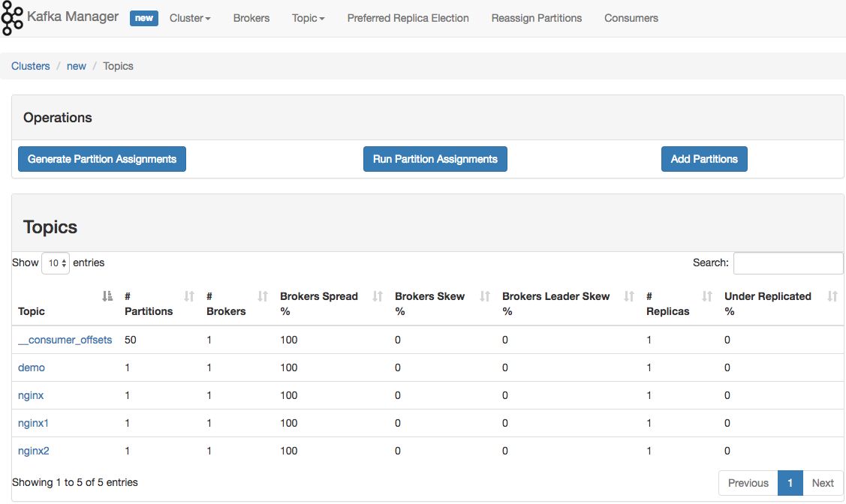Click the Next pagination button
This screenshot has width=846, height=504.
[823, 483]
